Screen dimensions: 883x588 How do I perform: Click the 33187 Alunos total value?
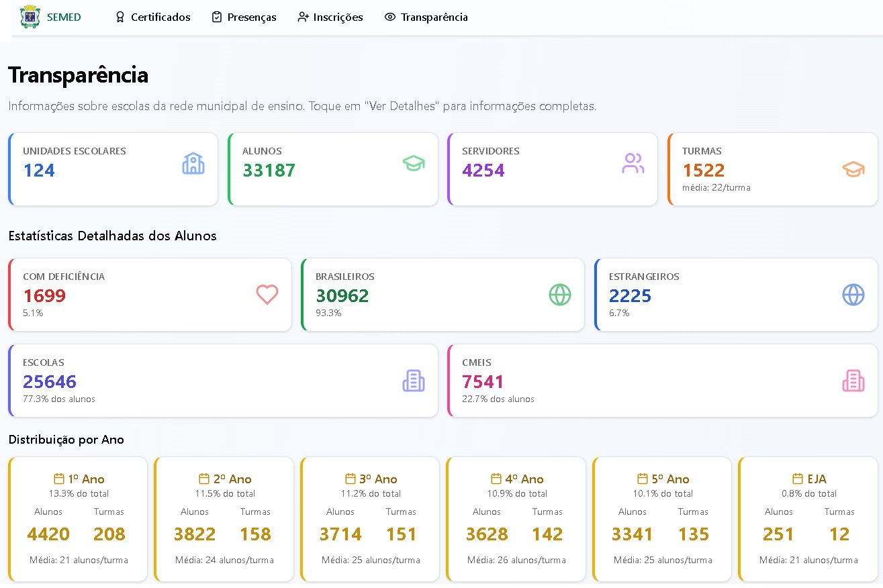[269, 170]
